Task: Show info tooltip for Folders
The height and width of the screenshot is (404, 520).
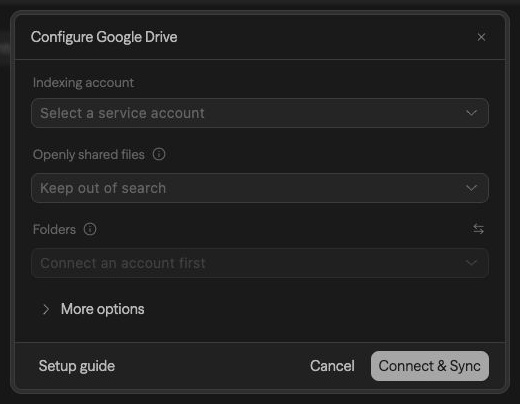Action: [x=90, y=229]
